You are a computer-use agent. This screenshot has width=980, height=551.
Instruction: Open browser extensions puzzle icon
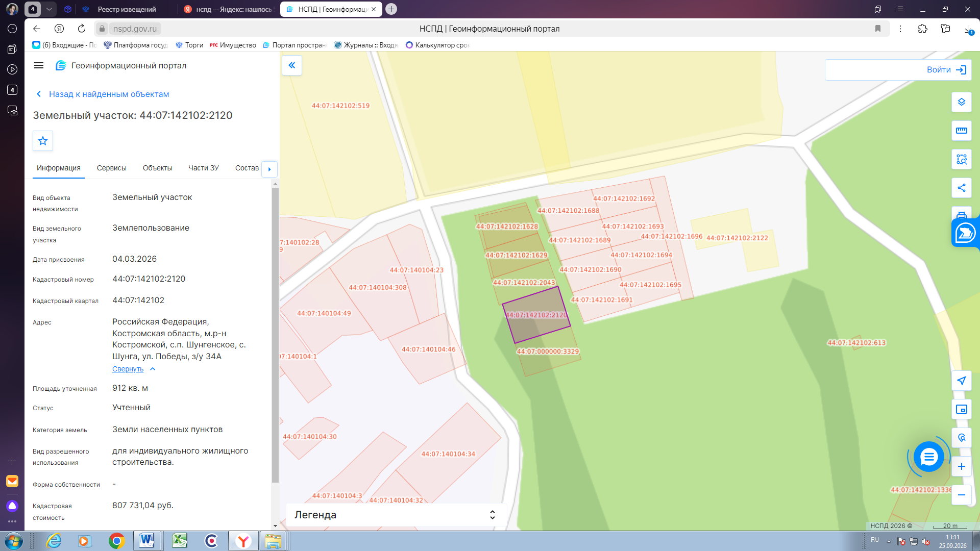(x=922, y=29)
